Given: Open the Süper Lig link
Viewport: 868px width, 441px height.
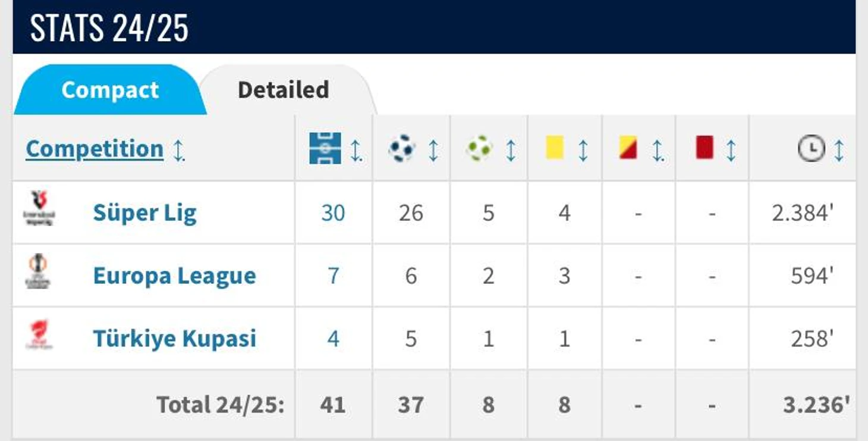Looking at the screenshot, I should click(144, 212).
